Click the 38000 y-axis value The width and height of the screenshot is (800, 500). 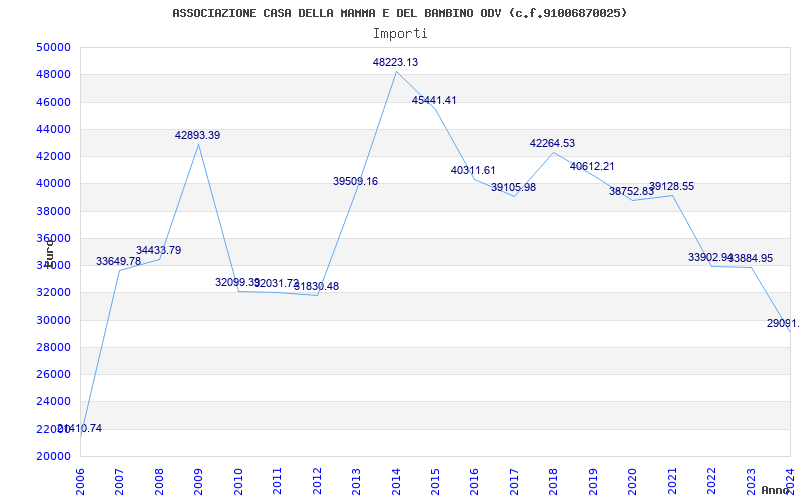pos(53,211)
